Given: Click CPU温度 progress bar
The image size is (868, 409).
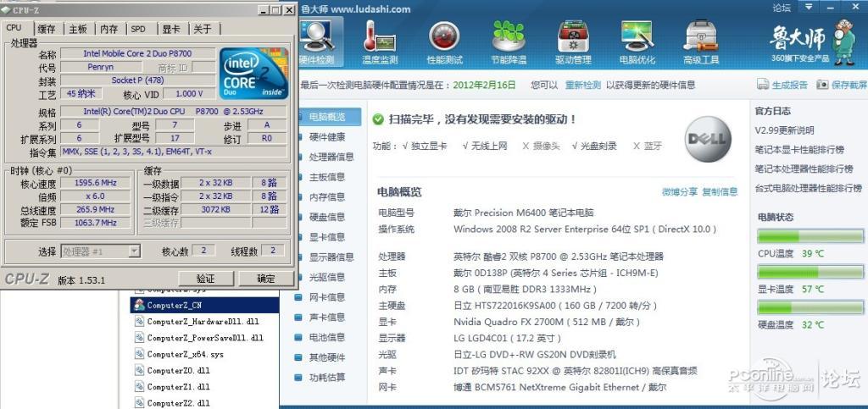Looking at the screenshot, I should (810, 236).
